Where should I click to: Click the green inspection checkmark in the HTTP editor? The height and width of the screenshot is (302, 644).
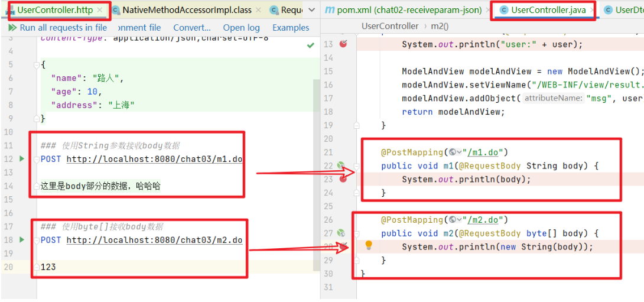coord(311,46)
